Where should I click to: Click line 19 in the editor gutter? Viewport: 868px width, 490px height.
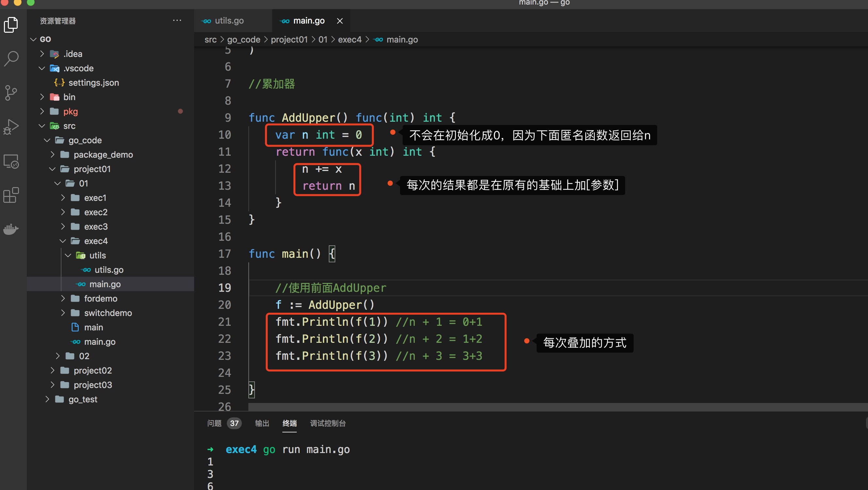tap(225, 288)
